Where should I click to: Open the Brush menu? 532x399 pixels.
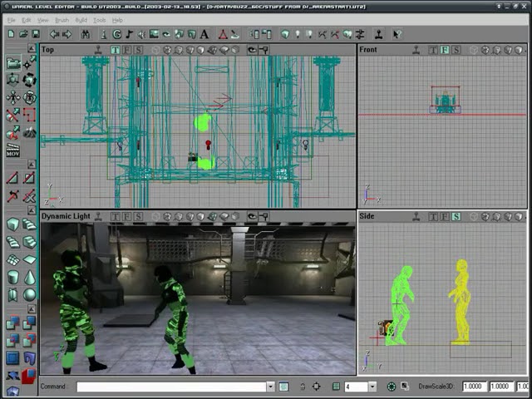tap(62, 20)
